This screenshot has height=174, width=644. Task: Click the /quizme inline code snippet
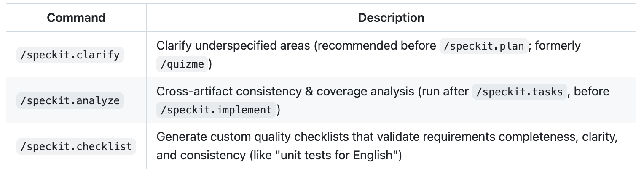[182, 64]
